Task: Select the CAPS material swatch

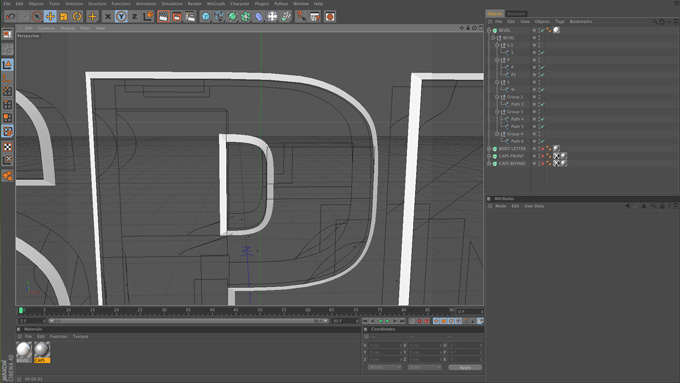Action: click(x=42, y=352)
